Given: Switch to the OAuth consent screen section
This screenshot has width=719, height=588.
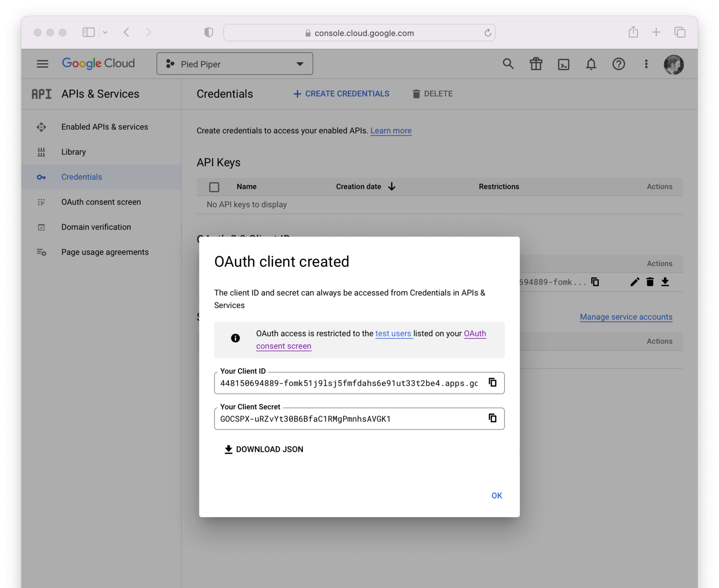Looking at the screenshot, I should tap(101, 202).
